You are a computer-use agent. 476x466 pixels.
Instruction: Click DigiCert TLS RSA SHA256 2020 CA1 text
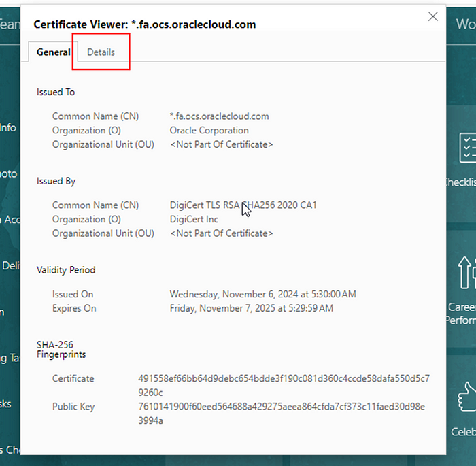click(x=243, y=205)
